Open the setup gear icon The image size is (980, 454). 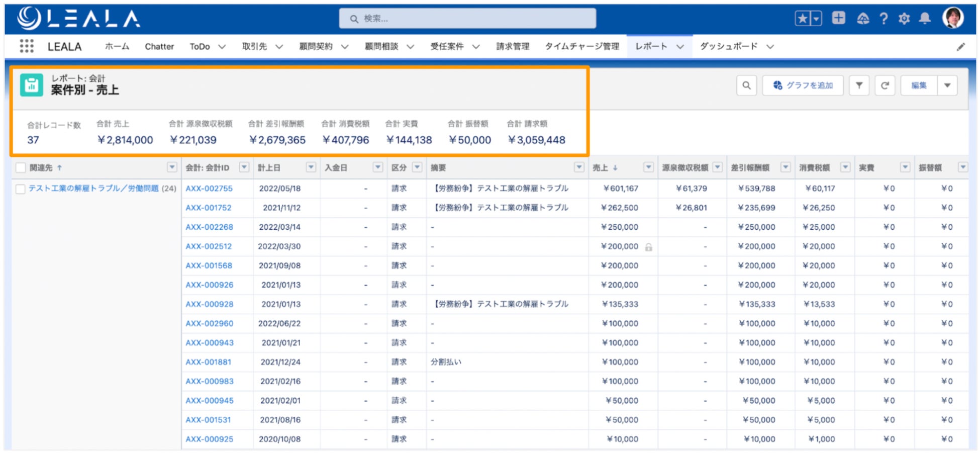(x=904, y=19)
